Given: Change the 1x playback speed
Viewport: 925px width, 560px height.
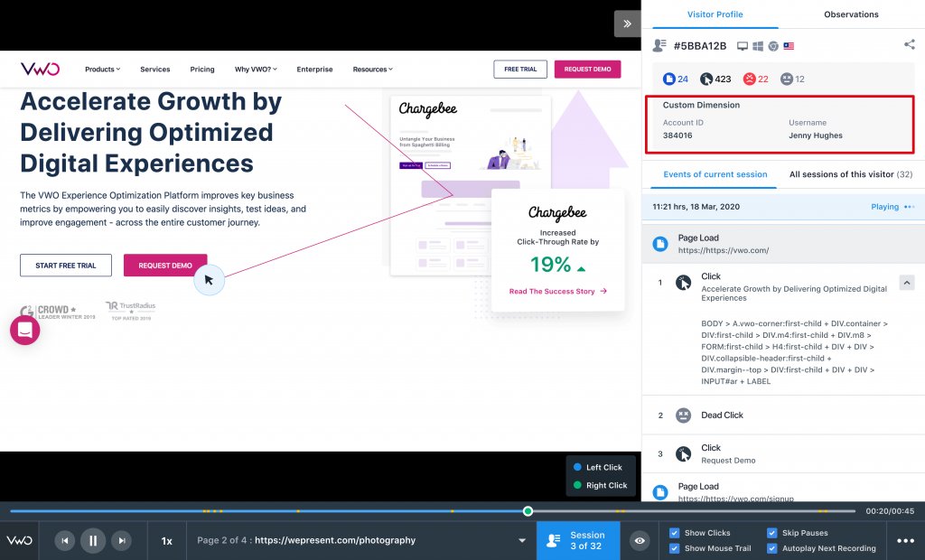Looking at the screenshot, I should pyautogui.click(x=167, y=540).
